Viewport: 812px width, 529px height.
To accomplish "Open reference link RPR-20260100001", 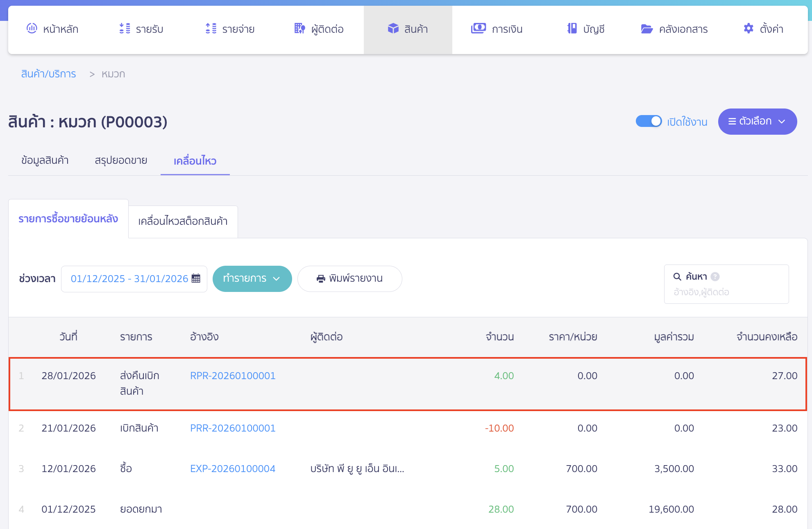I will [233, 376].
